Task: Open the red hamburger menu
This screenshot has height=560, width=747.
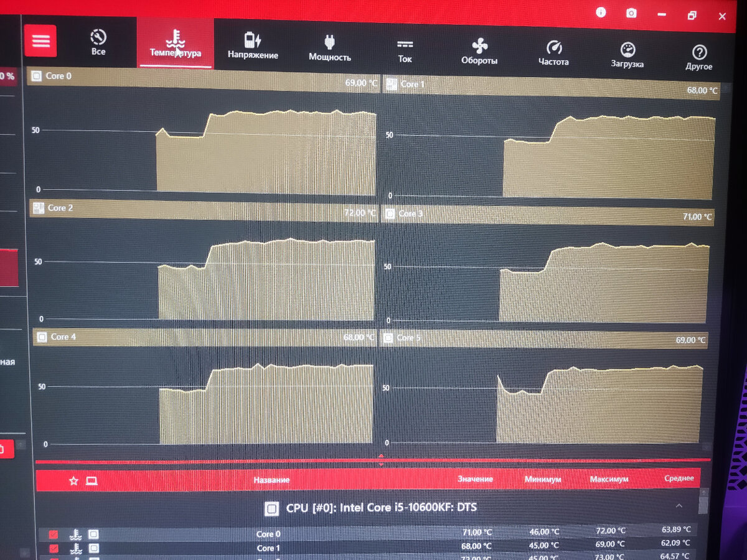Action: 40,41
